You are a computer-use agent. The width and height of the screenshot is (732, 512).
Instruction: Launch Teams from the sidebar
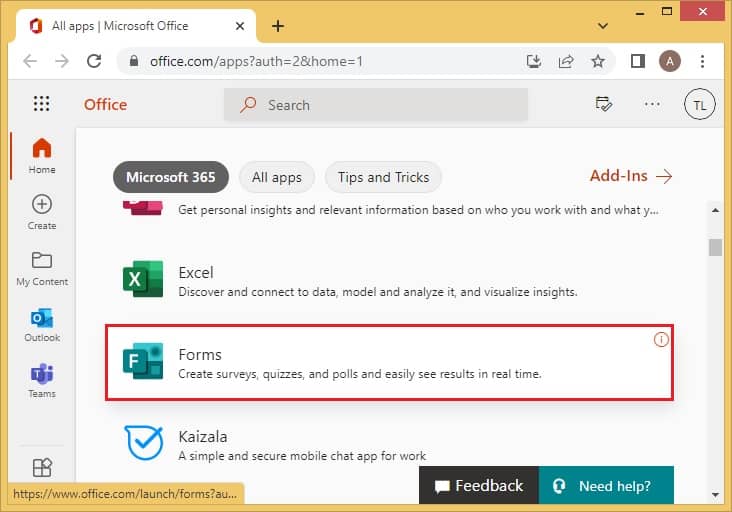click(x=42, y=381)
